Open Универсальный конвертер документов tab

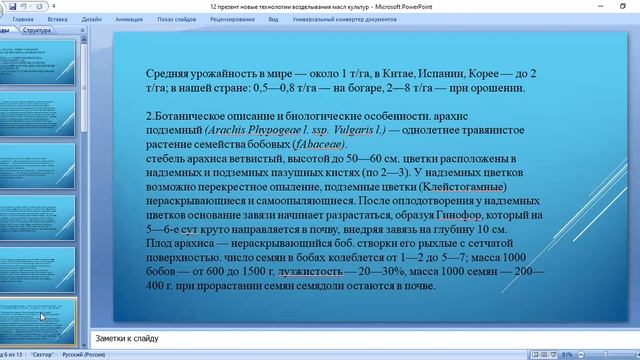pyautogui.click(x=344, y=19)
